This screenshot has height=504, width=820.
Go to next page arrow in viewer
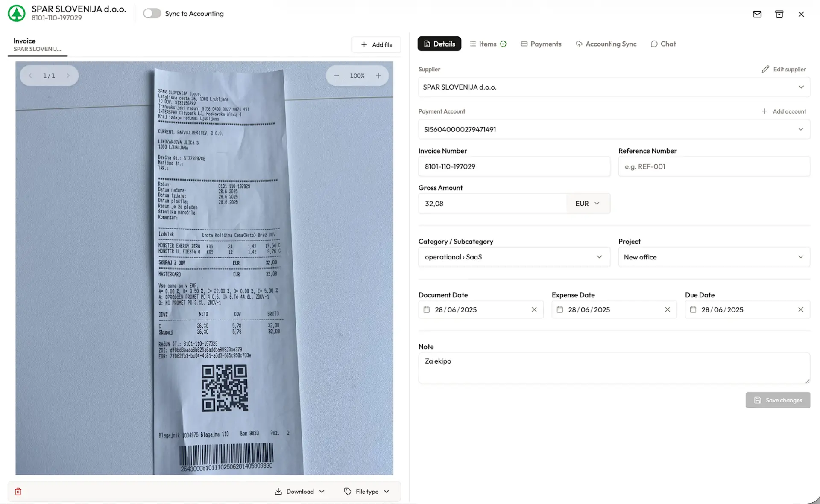point(68,76)
